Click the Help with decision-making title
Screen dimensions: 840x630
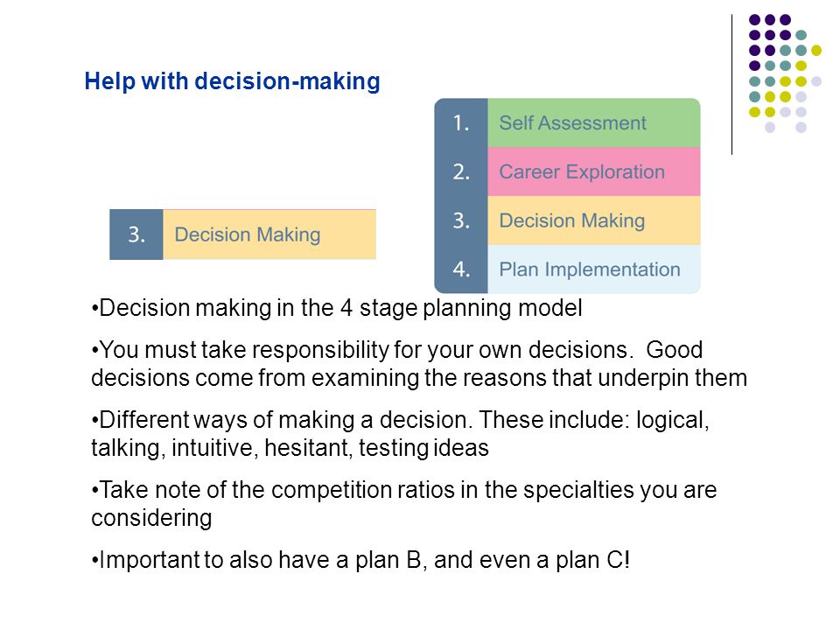[x=233, y=81]
